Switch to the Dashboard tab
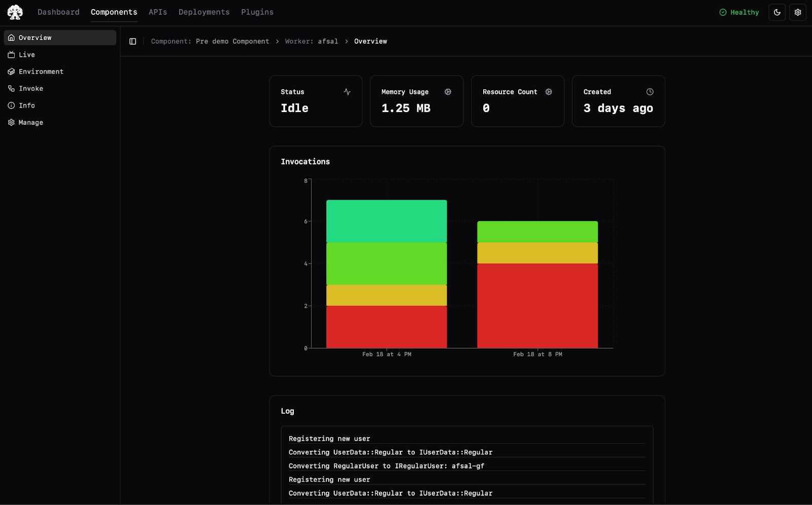 [58, 12]
